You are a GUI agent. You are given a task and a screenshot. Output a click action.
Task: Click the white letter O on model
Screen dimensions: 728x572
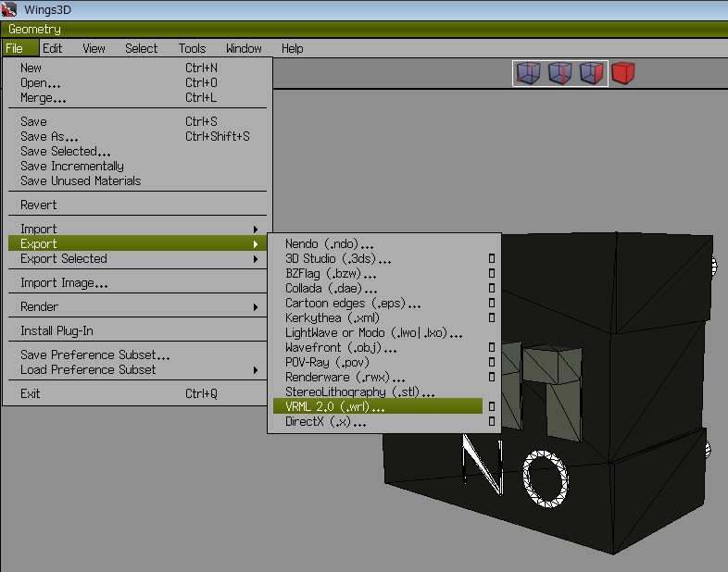tap(546, 479)
